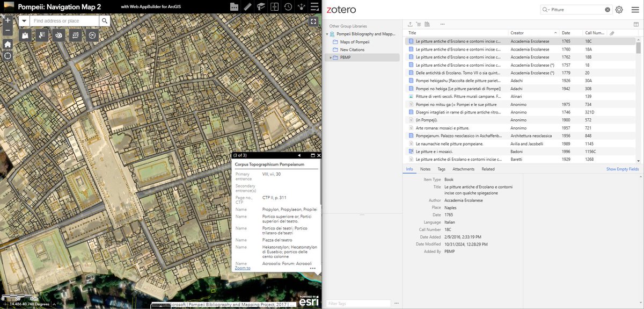Select item Le pitture e i mosaici by Badoni
Image resolution: width=644 pixels, height=309 pixels.
pos(521,152)
